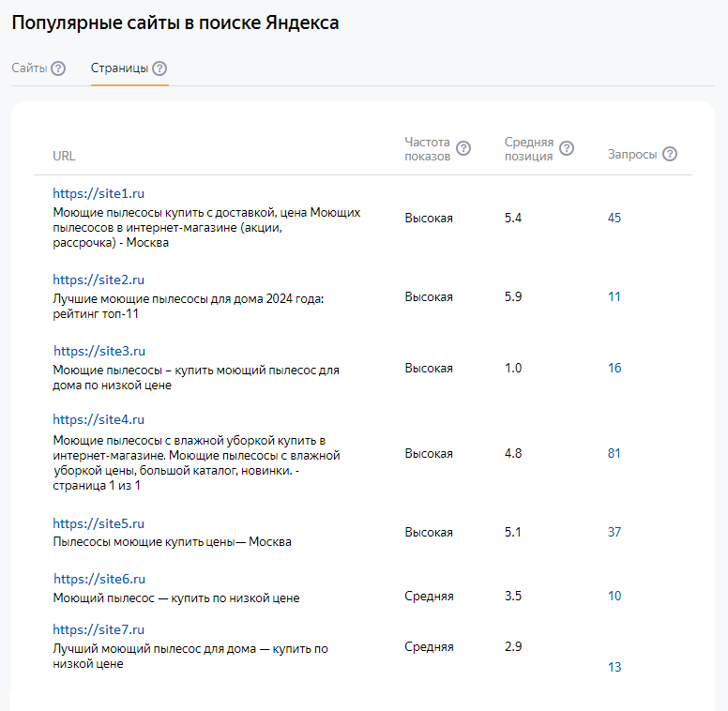Open the 45 queries for site1.ru

pyautogui.click(x=614, y=218)
